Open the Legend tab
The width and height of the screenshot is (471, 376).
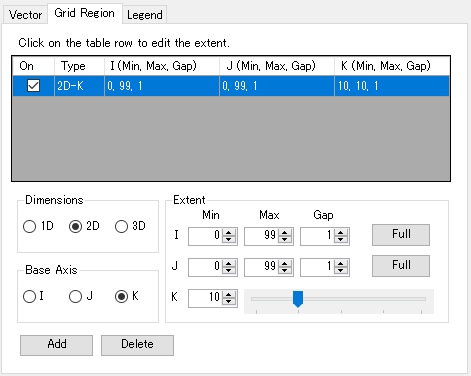tap(145, 15)
